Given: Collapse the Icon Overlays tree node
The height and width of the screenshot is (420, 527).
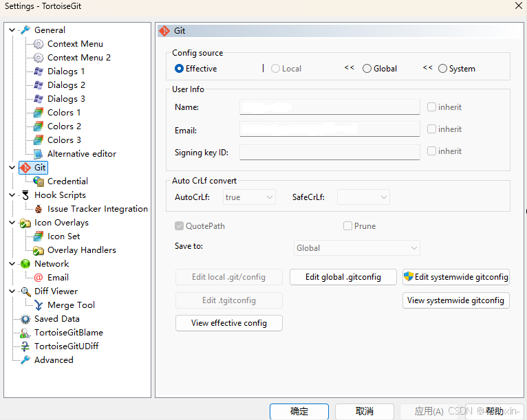Looking at the screenshot, I should click(12, 223).
